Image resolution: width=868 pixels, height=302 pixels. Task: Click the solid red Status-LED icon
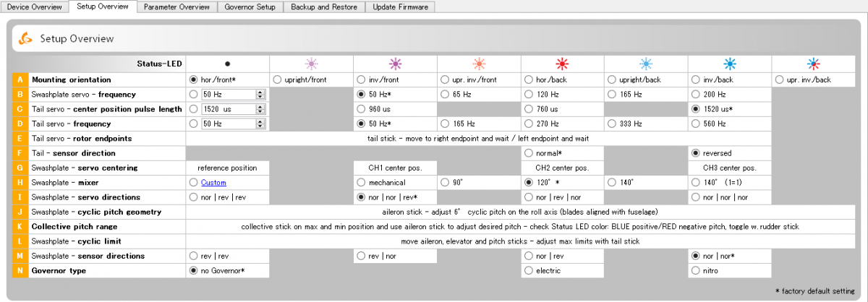coord(562,64)
